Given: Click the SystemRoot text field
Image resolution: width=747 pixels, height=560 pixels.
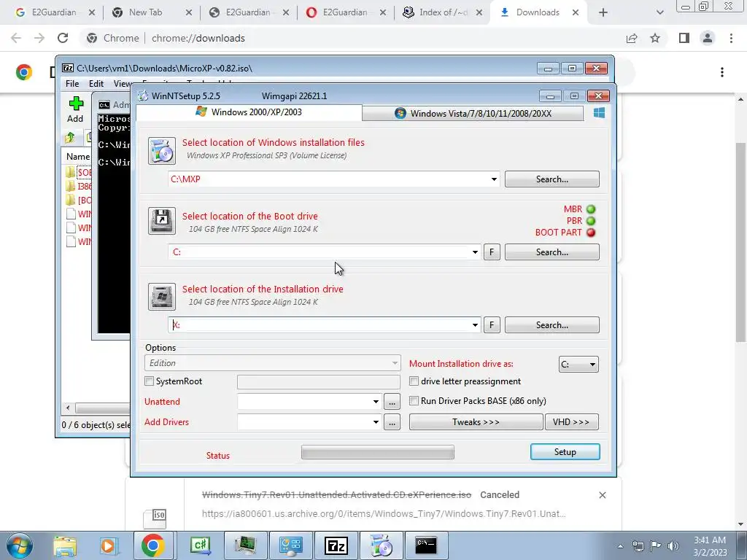Looking at the screenshot, I should [319, 381].
